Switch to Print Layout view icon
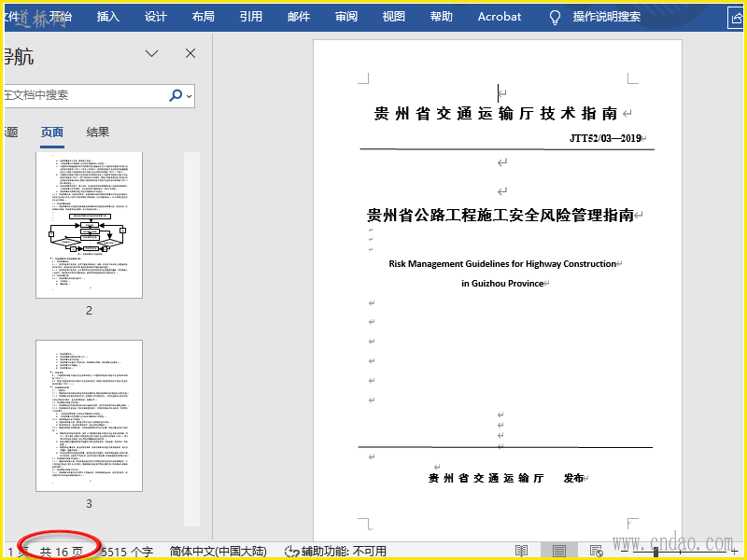747x560 pixels. [x=558, y=551]
